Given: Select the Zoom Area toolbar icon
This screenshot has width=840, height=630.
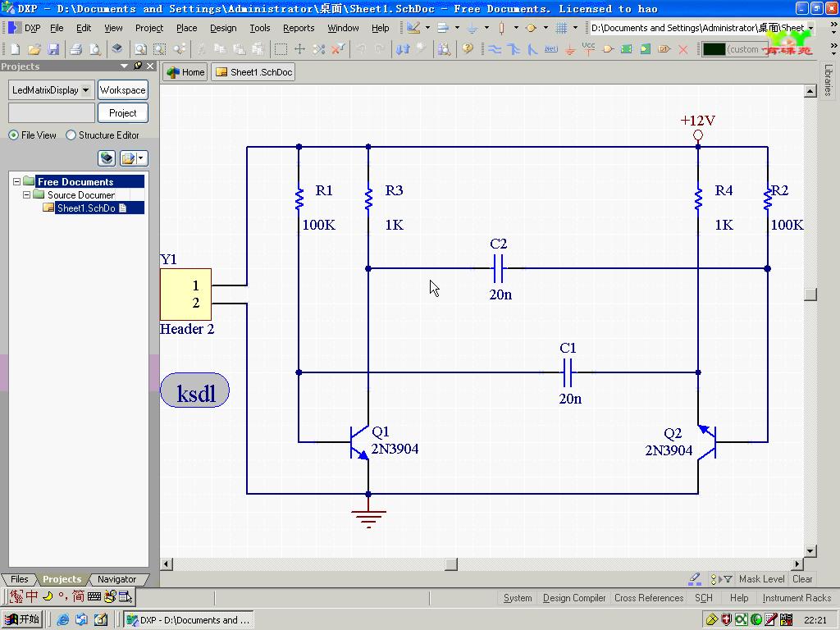Looking at the screenshot, I should click(160, 49).
